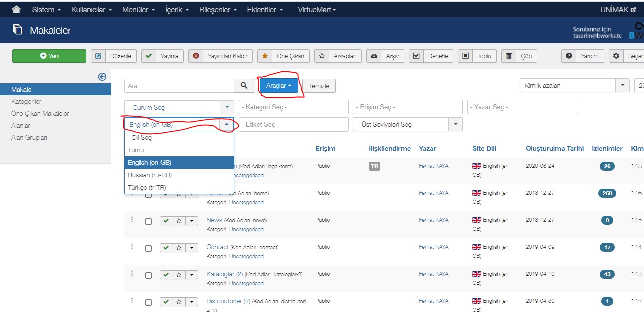Open the Durum Seç dropdown
Screen dimensions: 644x312
pyautogui.click(x=178, y=107)
